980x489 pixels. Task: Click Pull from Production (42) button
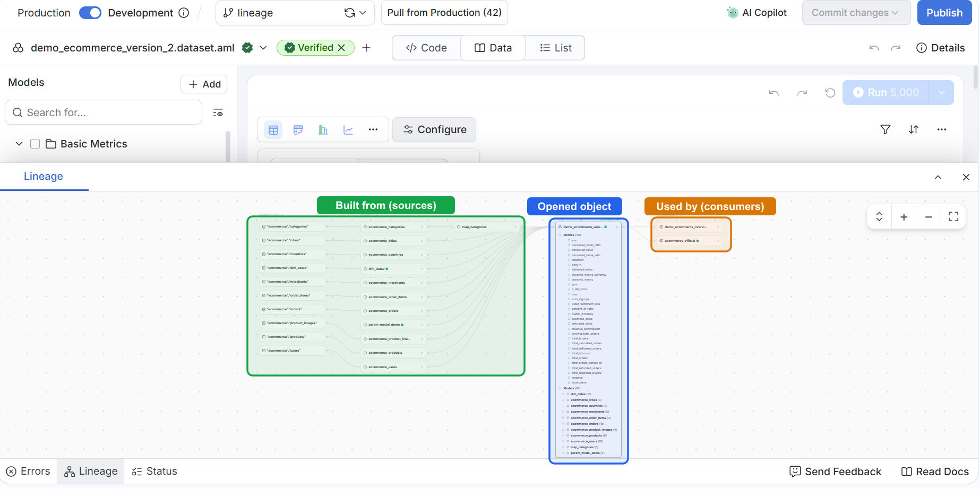tap(444, 13)
